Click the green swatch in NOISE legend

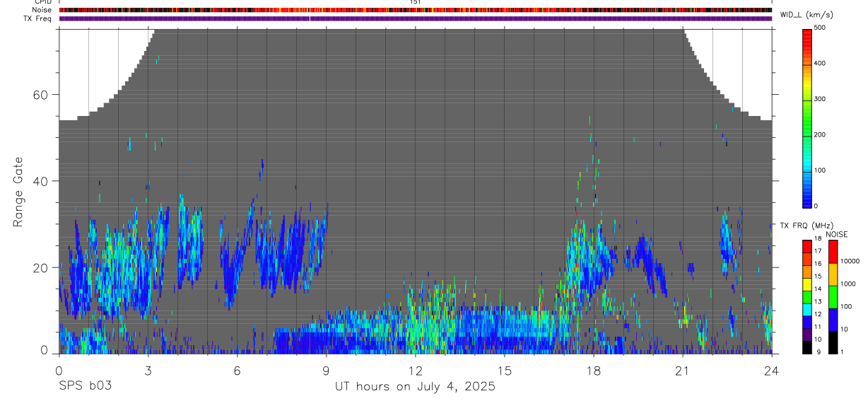click(833, 297)
